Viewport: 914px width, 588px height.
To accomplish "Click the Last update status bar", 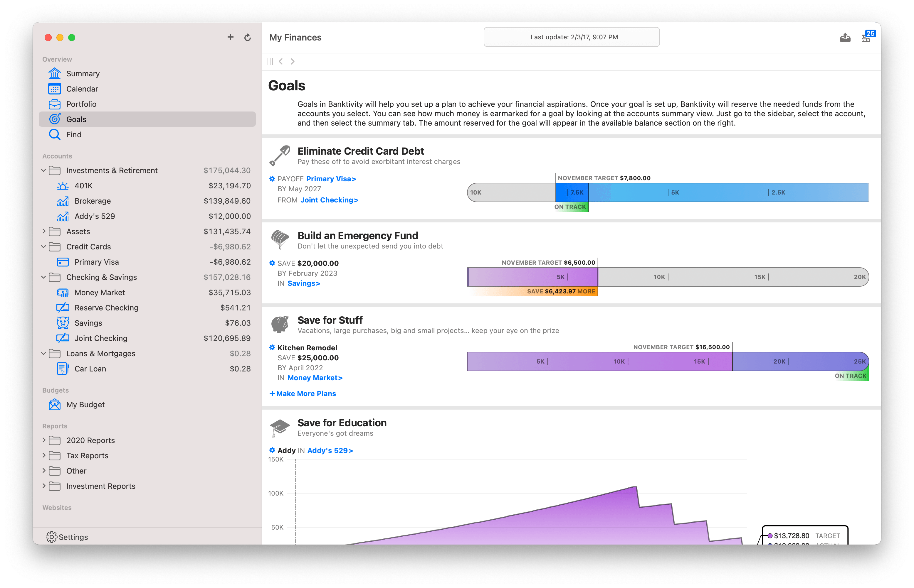I will 572,37.
